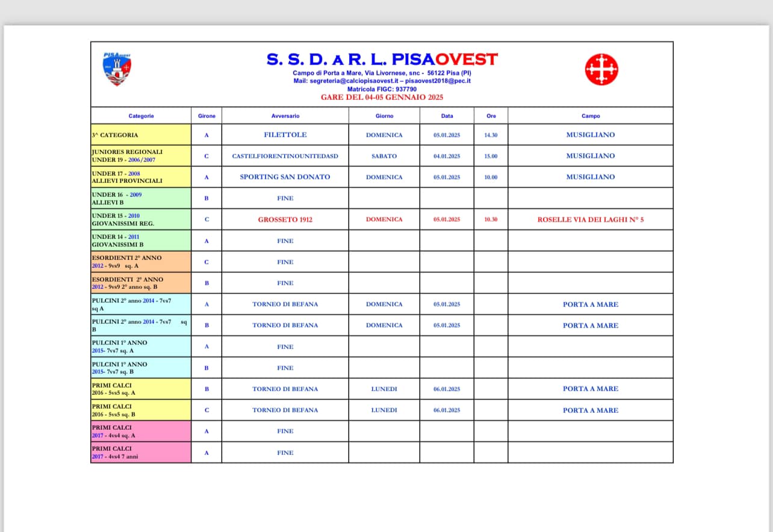This screenshot has width=773, height=532.
Task: Click FINE in the ESORDIENTI sq. B row
Action: pyautogui.click(x=285, y=283)
